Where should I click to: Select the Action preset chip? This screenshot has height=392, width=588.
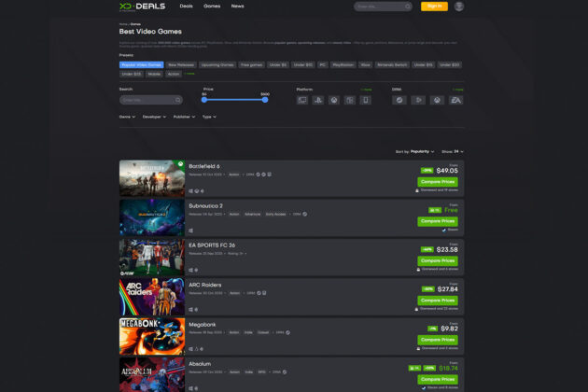(x=174, y=75)
